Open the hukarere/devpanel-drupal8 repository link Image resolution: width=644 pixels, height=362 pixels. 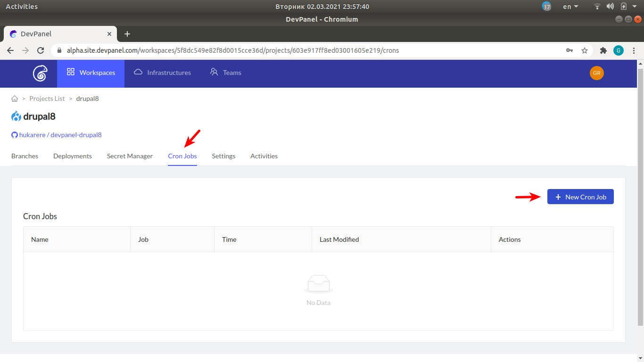(x=60, y=135)
